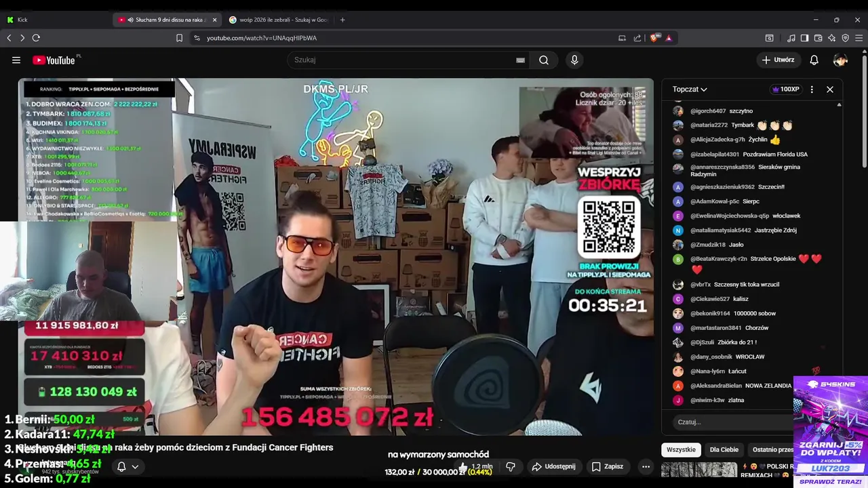Open more actions ellipsis under video
Viewport: 868px width, 488px height.
coord(646,466)
